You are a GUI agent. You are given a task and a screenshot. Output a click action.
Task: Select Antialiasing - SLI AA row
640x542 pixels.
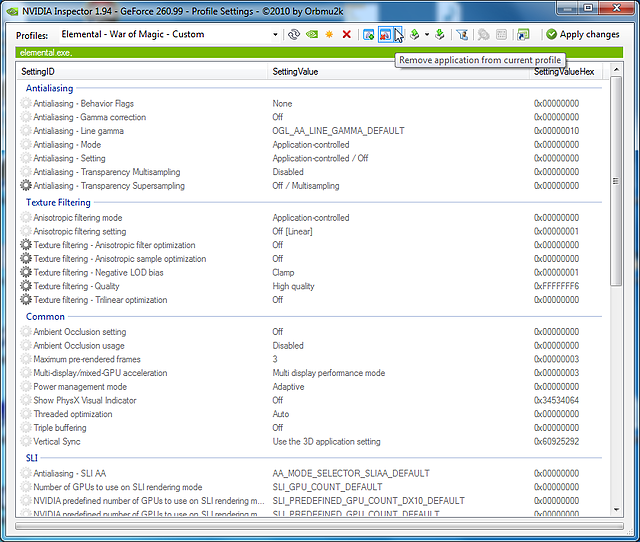tap(310, 473)
